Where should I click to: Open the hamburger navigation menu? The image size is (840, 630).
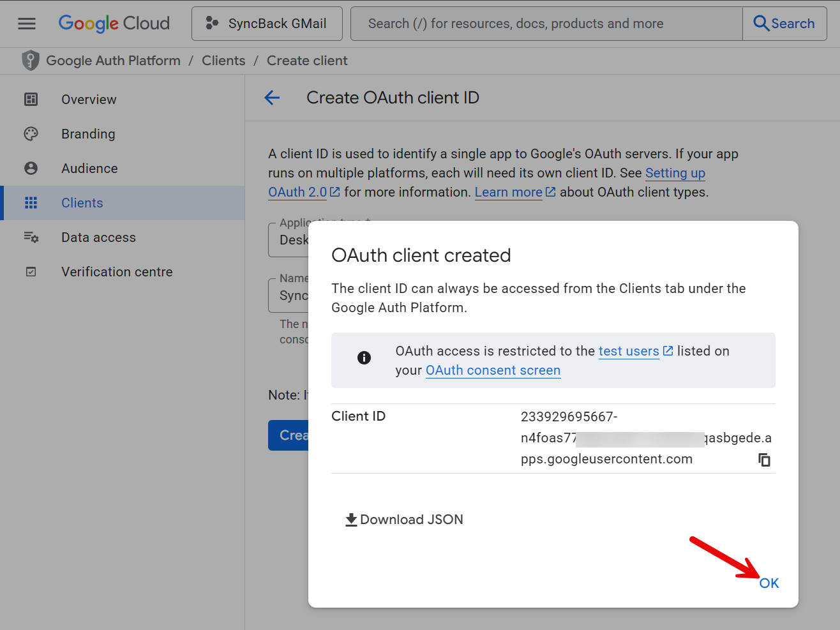27,24
